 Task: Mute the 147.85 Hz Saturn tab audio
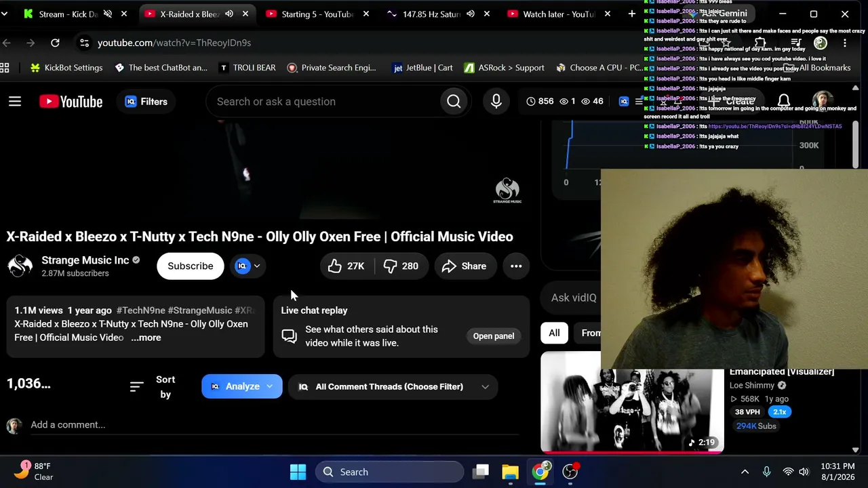pyautogui.click(x=471, y=14)
